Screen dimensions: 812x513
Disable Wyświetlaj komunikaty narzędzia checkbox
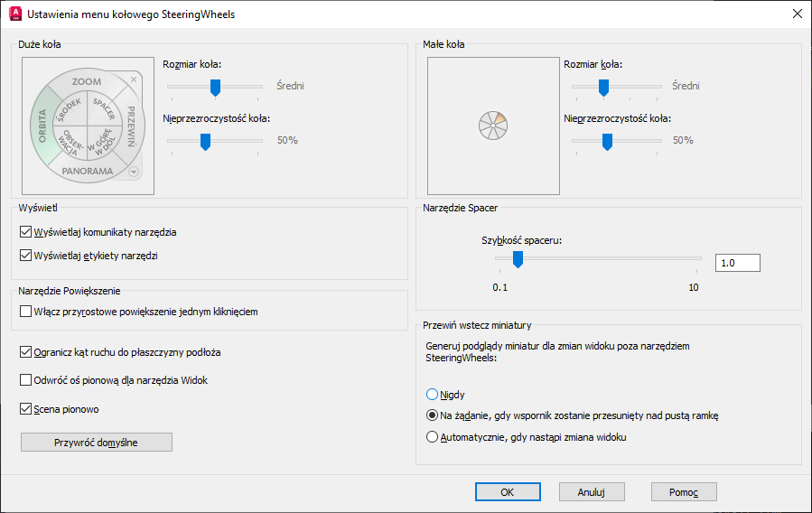[x=25, y=232]
